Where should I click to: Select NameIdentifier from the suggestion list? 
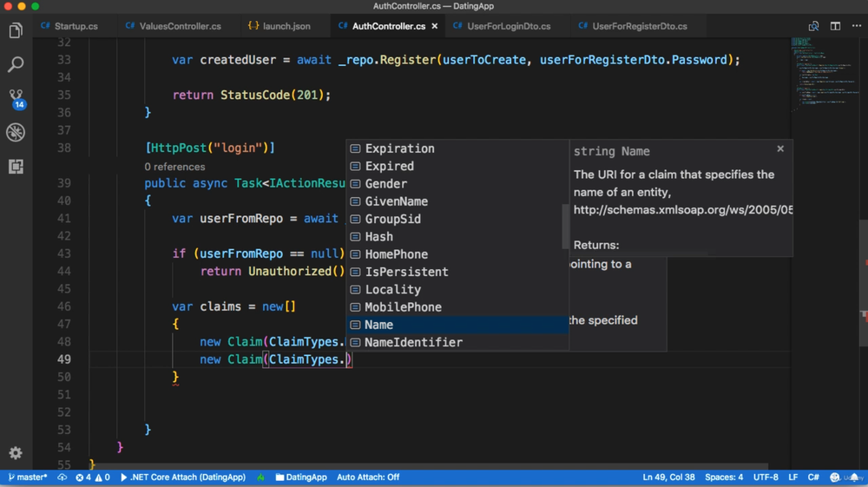point(413,342)
